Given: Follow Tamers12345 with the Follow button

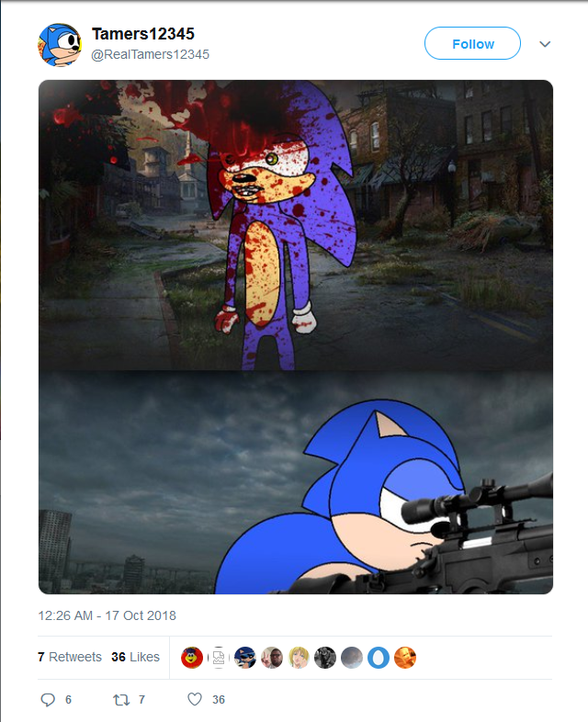Looking at the screenshot, I should [x=472, y=44].
